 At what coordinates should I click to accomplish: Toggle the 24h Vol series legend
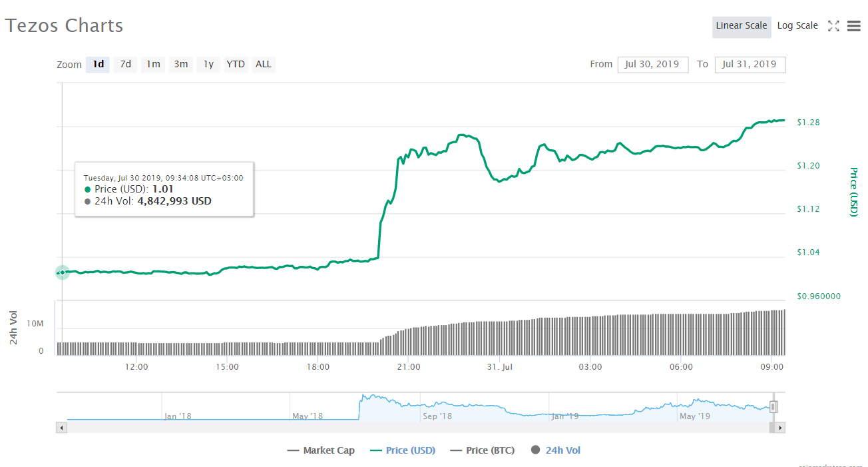click(556, 450)
